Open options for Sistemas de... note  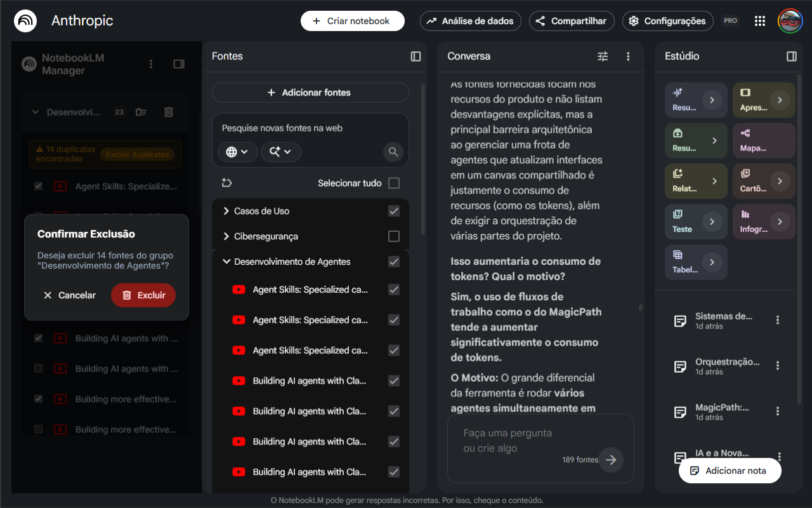pyautogui.click(x=778, y=320)
